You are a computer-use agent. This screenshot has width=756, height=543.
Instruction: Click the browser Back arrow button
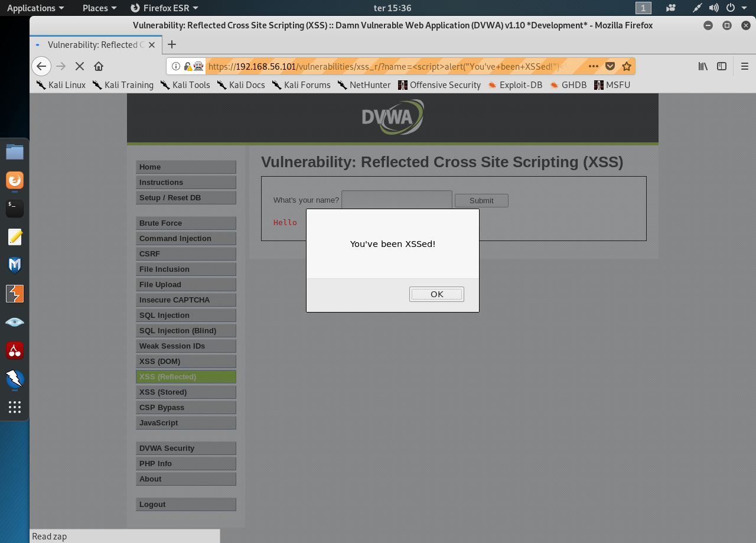pos(41,66)
